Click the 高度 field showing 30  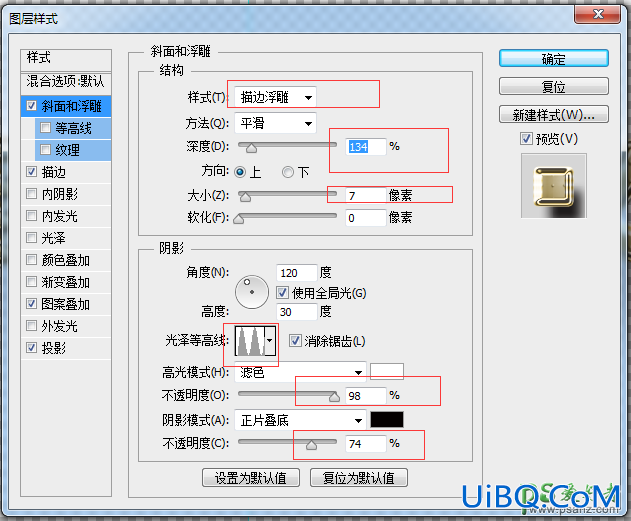297,312
